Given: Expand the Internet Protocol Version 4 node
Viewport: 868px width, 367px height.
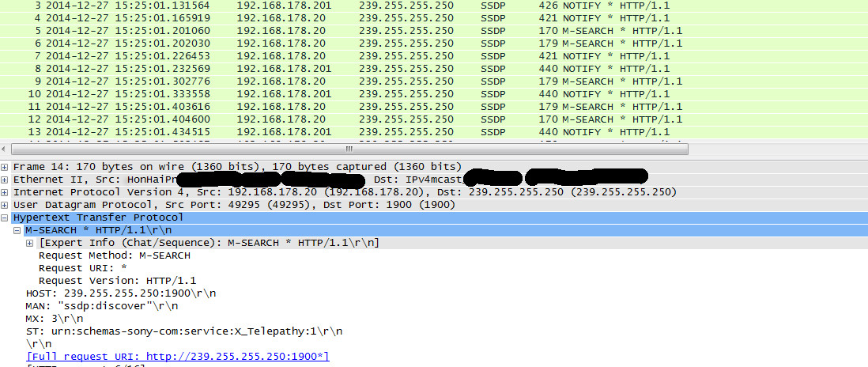Looking at the screenshot, I should pyautogui.click(x=6, y=192).
